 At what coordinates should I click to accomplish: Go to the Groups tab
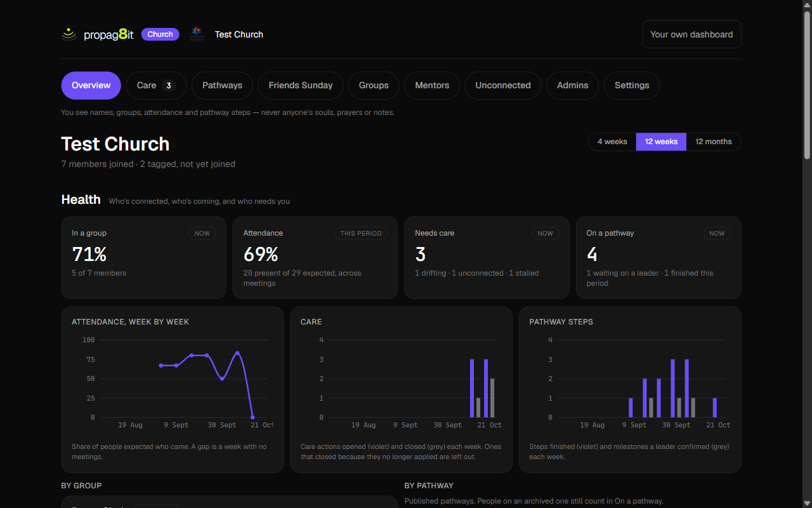tap(374, 85)
